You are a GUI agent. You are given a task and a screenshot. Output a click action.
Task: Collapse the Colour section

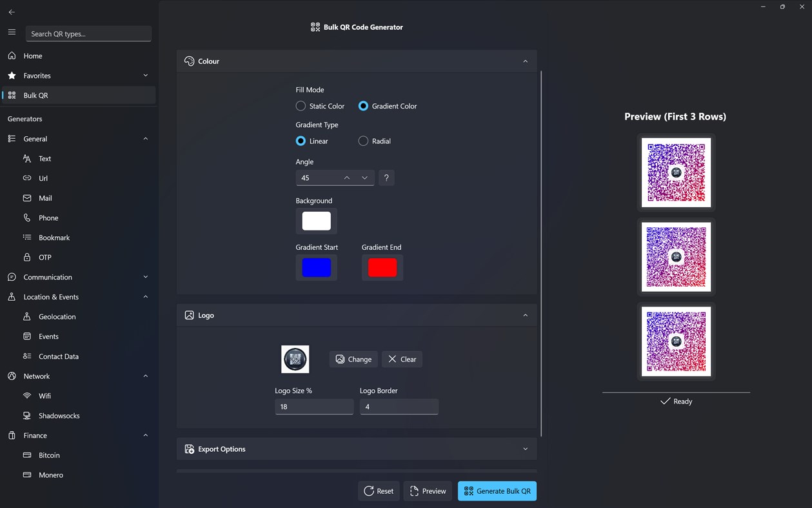[x=525, y=61]
